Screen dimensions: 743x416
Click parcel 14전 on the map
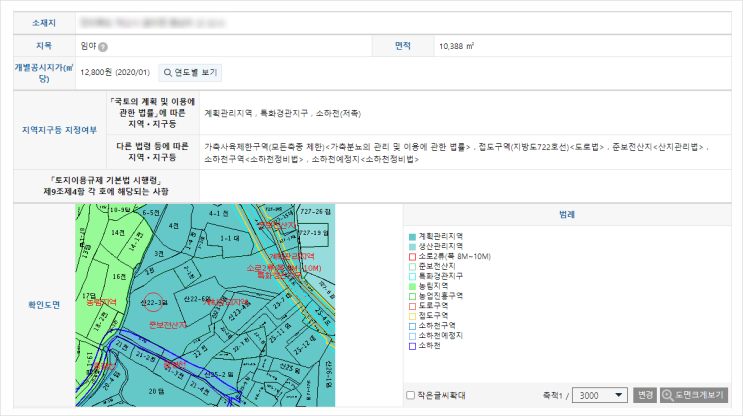(x=118, y=233)
